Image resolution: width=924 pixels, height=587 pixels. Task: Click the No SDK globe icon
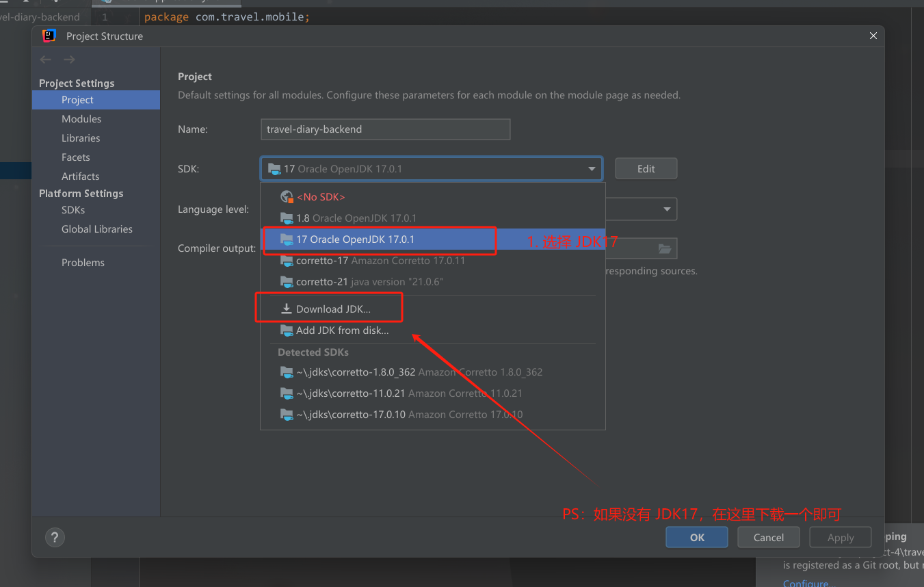[287, 197]
